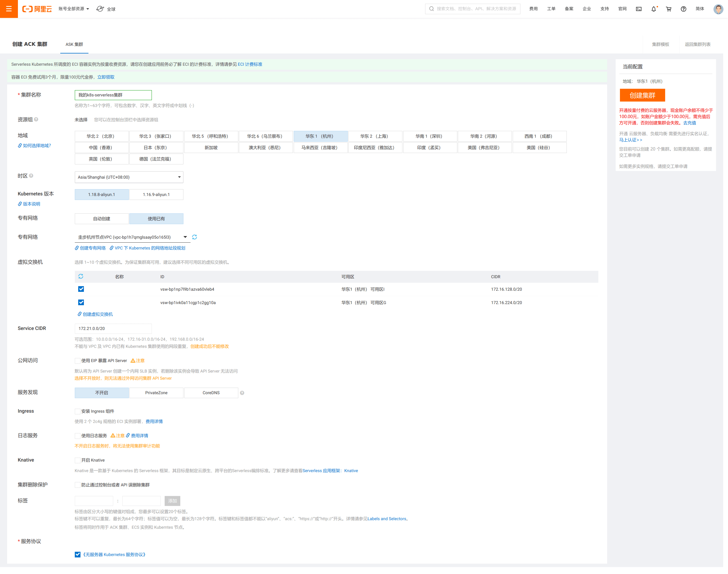The image size is (728, 574).
Task: Click the time zone help icon
Action: point(31,176)
